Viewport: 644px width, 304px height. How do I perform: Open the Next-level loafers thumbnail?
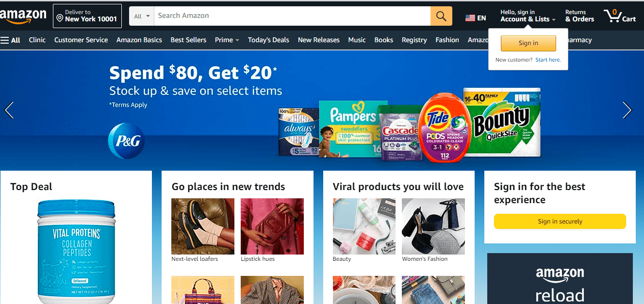click(203, 226)
